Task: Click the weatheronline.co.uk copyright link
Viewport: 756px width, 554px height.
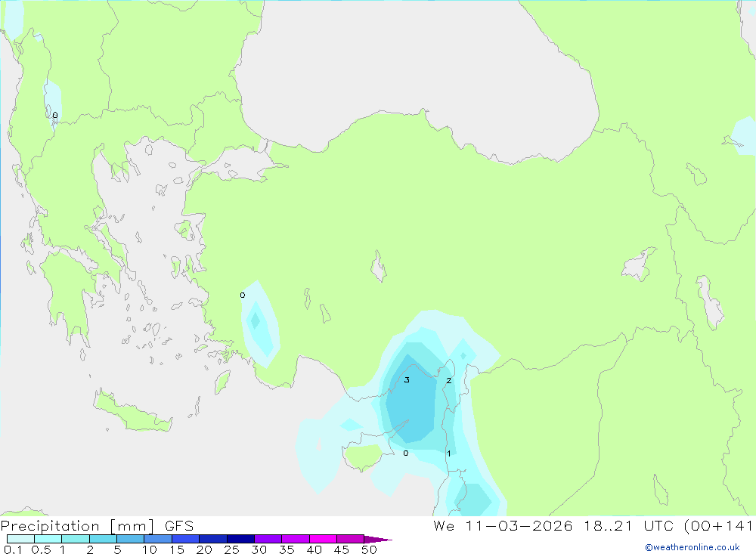Action: click(x=692, y=547)
